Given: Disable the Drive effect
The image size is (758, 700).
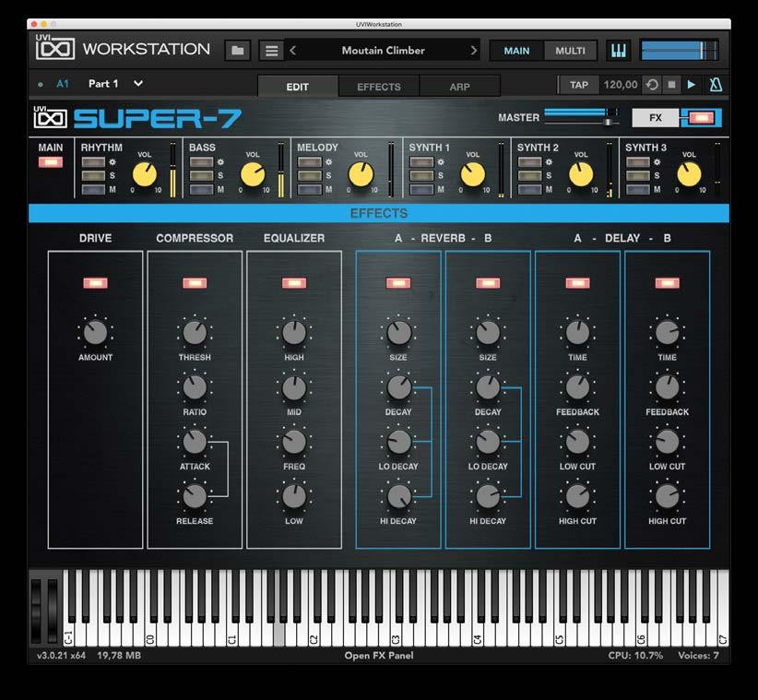Looking at the screenshot, I should point(95,283).
